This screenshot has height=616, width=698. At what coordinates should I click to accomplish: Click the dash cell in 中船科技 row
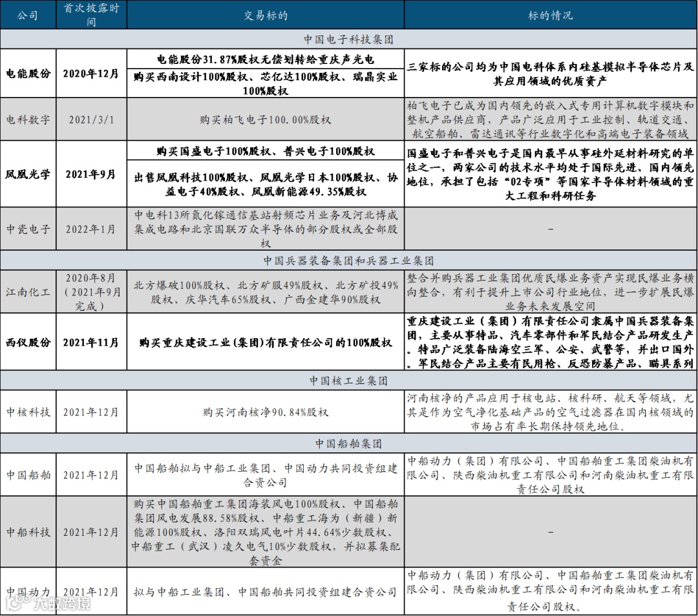(x=551, y=531)
